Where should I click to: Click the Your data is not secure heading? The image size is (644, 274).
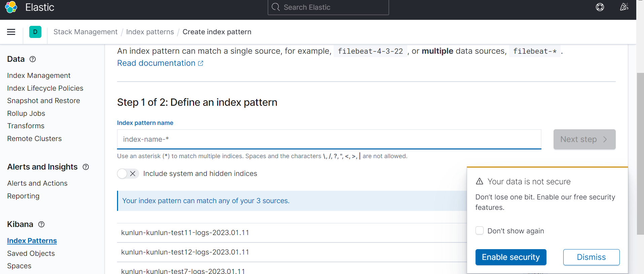tap(529, 182)
